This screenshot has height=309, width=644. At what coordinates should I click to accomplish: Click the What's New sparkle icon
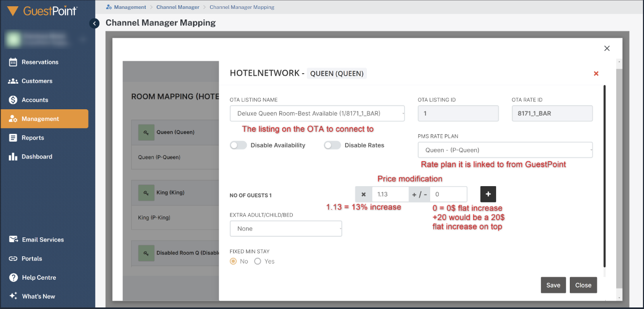13,296
